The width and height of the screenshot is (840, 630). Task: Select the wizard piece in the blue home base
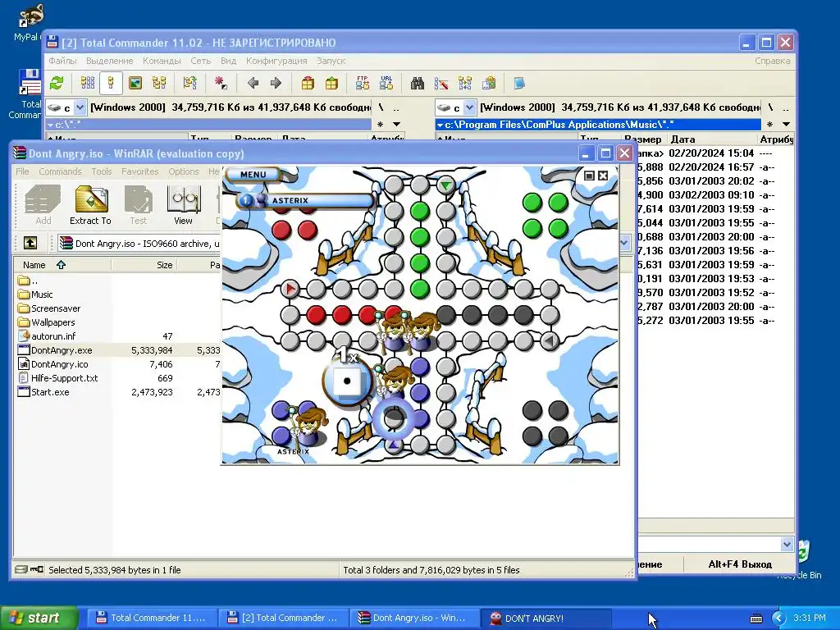click(x=308, y=427)
